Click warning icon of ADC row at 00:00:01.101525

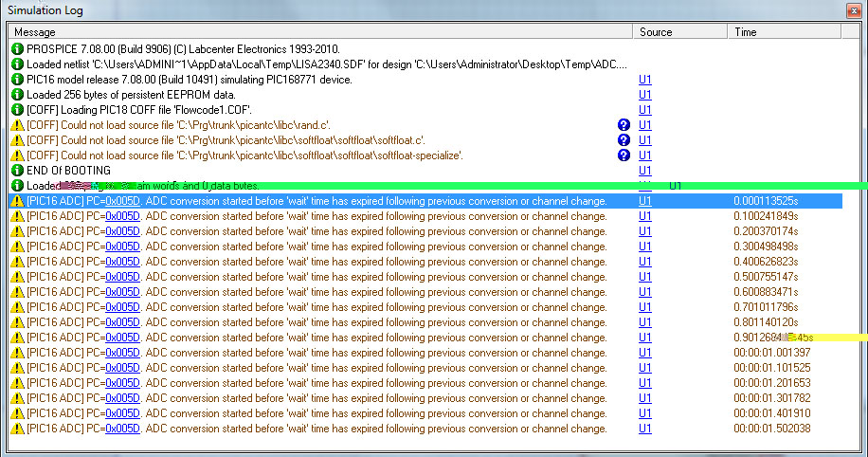coord(17,368)
